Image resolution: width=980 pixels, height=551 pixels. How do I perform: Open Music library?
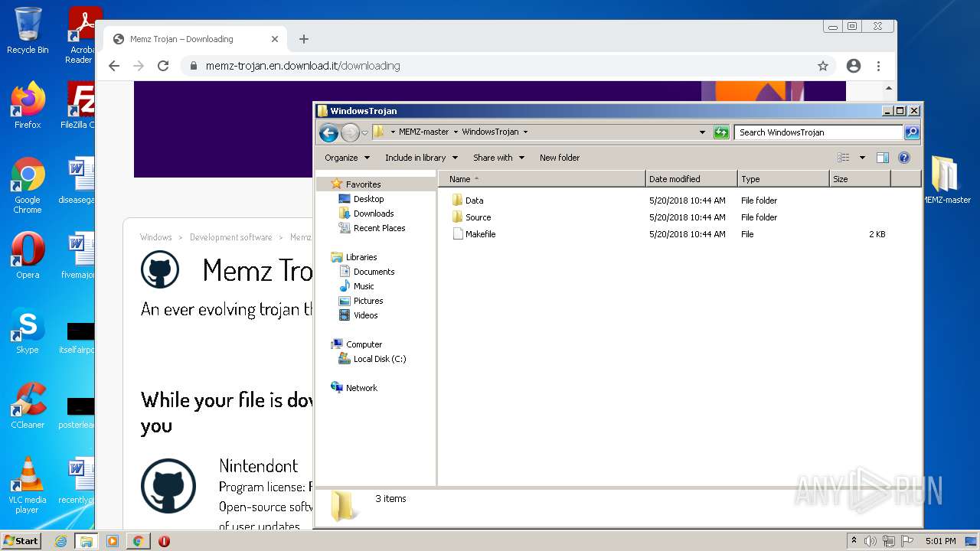pyautogui.click(x=364, y=286)
